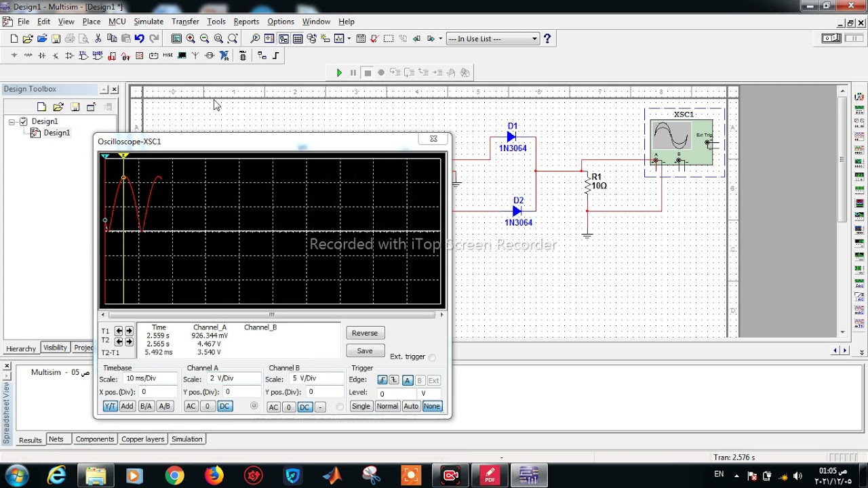Place a bus with the bus icon

[x=276, y=56]
